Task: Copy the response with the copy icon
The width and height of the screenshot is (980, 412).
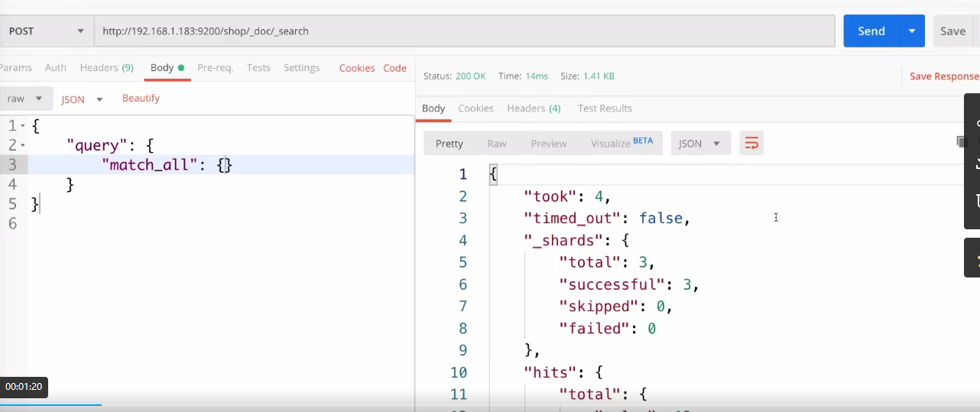Action: (961, 142)
